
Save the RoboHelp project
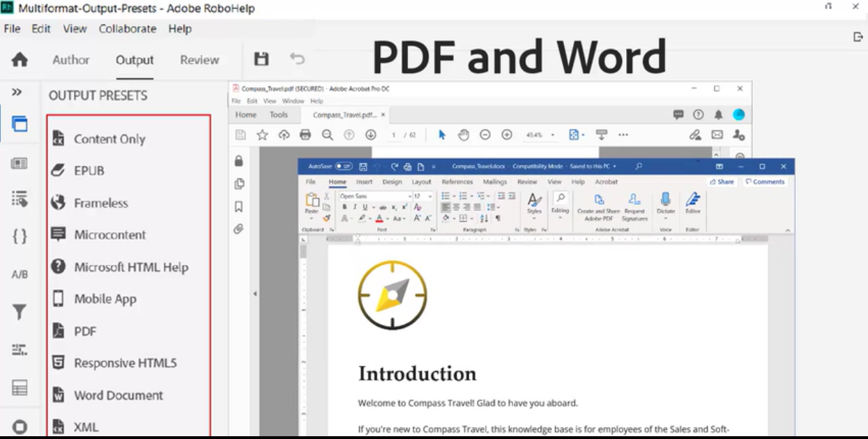click(x=261, y=59)
